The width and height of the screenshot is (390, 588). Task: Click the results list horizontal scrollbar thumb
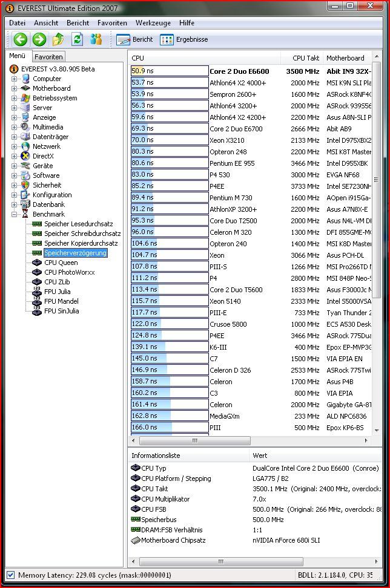tap(195, 440)
